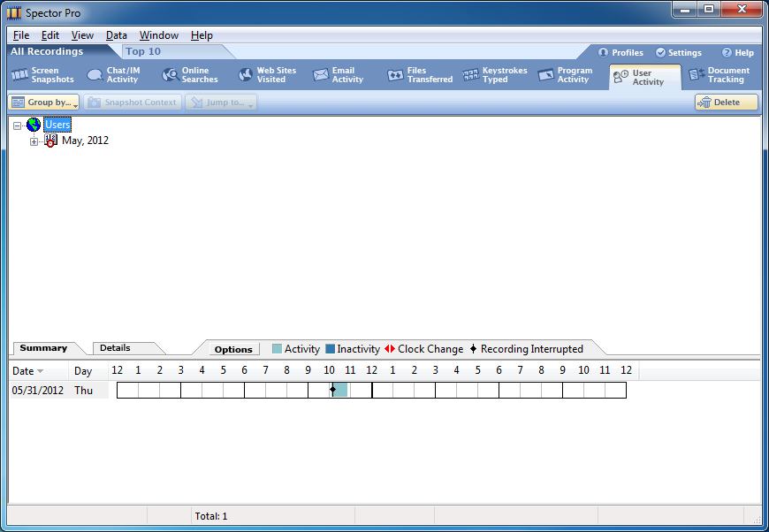This screenshot has height=532, width=769.
Task: Switch to the Details tab
Action: coord(115,348)
